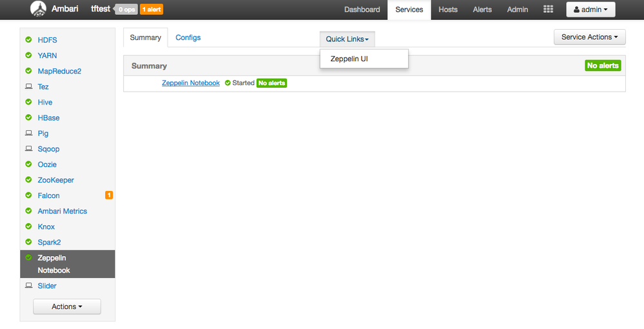Screen dimensions: 644x329
Task: Click the No alerts badge in Summary header
Action: (x=603, y=65)
